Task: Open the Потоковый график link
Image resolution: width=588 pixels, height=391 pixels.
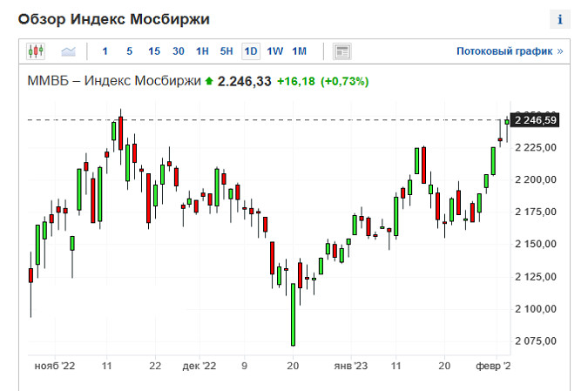Action: [509, 51]
